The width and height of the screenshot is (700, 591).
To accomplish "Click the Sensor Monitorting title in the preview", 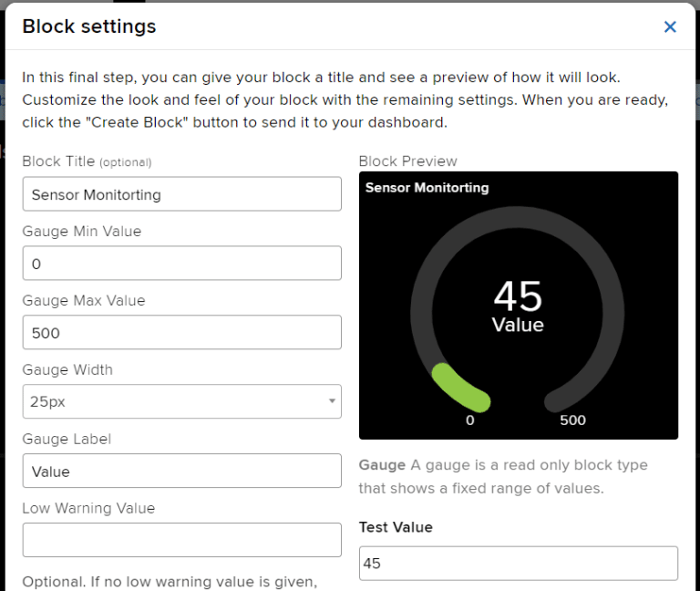I will (427, 188).
